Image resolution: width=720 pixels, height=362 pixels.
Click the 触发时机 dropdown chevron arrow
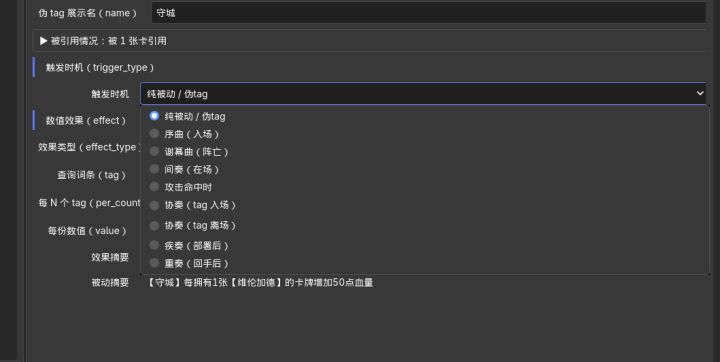pos(699,93)
